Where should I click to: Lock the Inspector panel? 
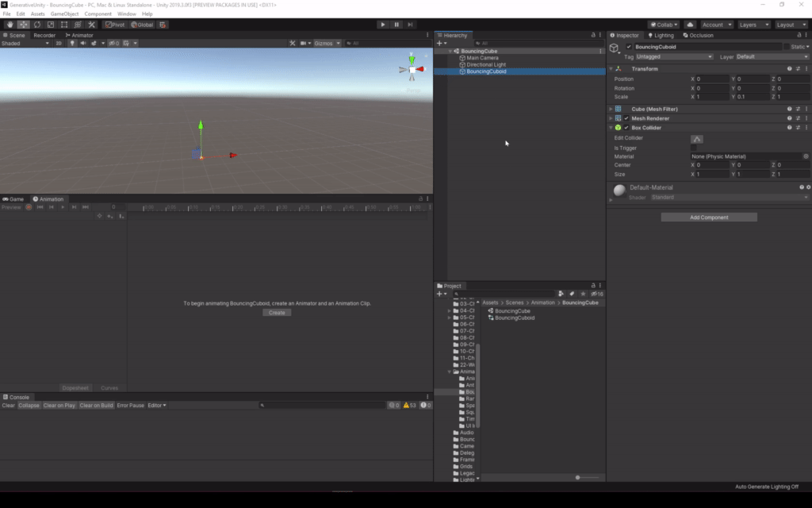point(799,35)
